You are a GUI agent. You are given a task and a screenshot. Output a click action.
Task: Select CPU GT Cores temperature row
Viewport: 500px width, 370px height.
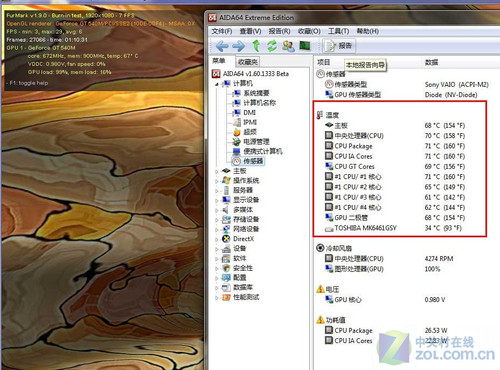[x=395, y=166]
